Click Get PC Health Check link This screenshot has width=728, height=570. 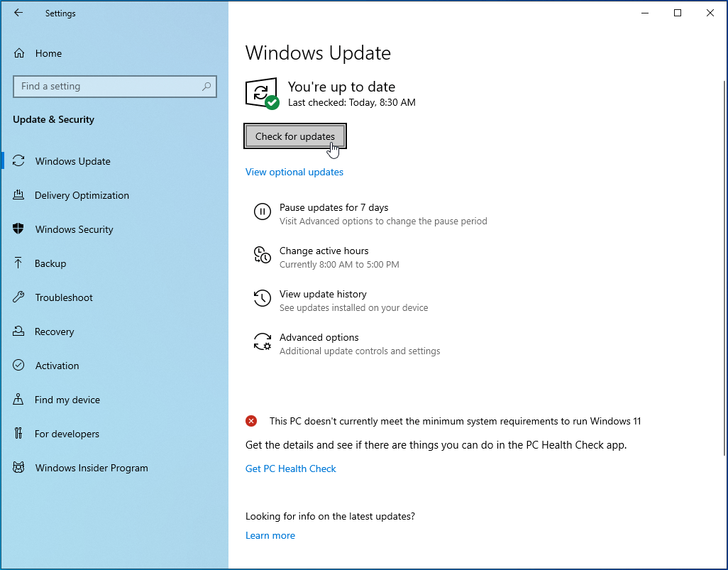pyautogui.click(x=291, y=468)
